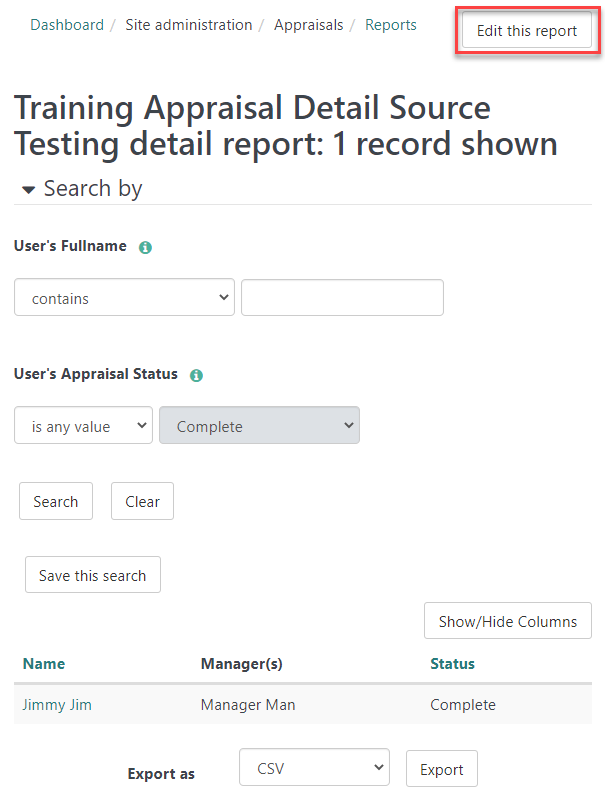Open Jimmy Jim's record link

click(x=57, y=705)
